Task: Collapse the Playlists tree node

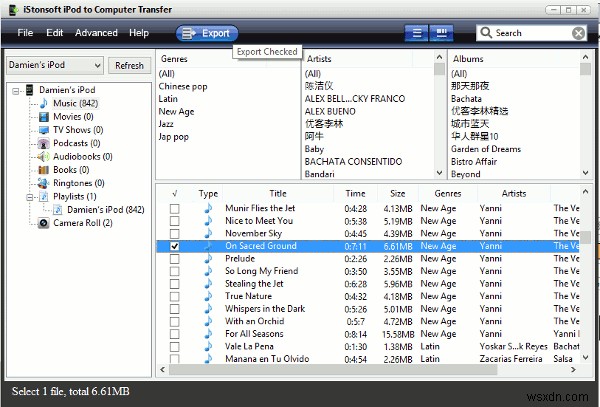Action: [29, 197]
